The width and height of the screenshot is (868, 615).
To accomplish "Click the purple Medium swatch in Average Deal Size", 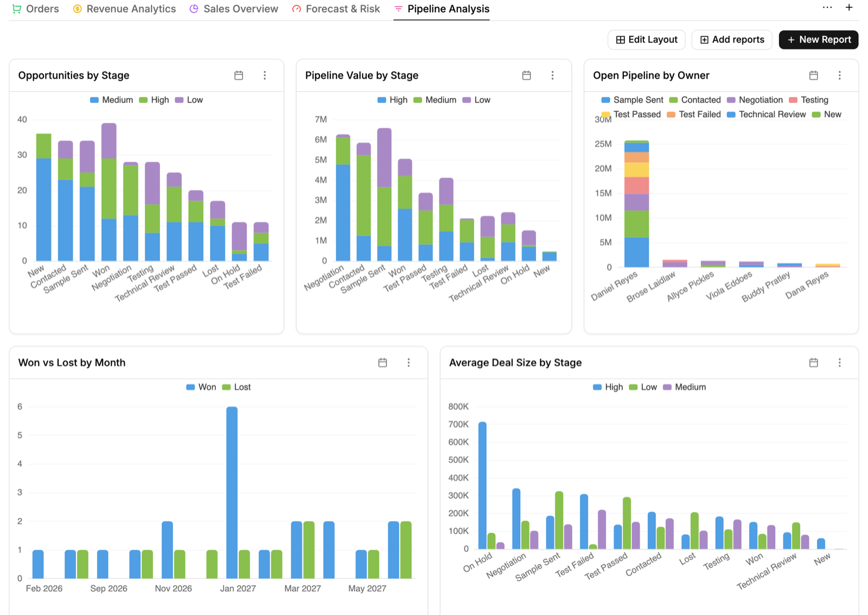I will 667,387.
